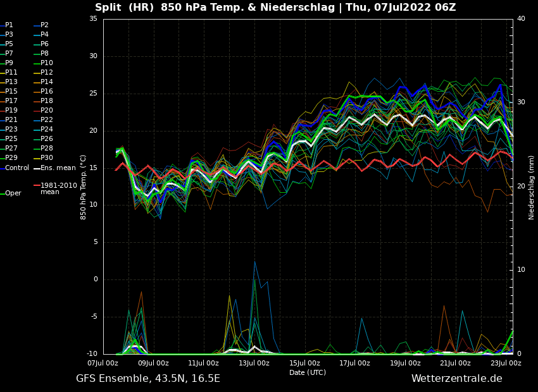Select the P22 legend entry
Viewport: 538px width, 392px height.
[x=47, y=120]
